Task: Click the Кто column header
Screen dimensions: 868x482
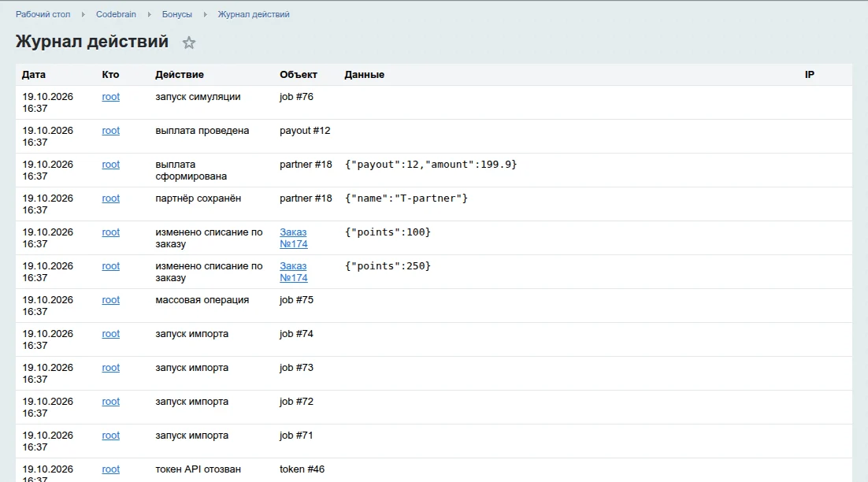Action: [111, 75]
